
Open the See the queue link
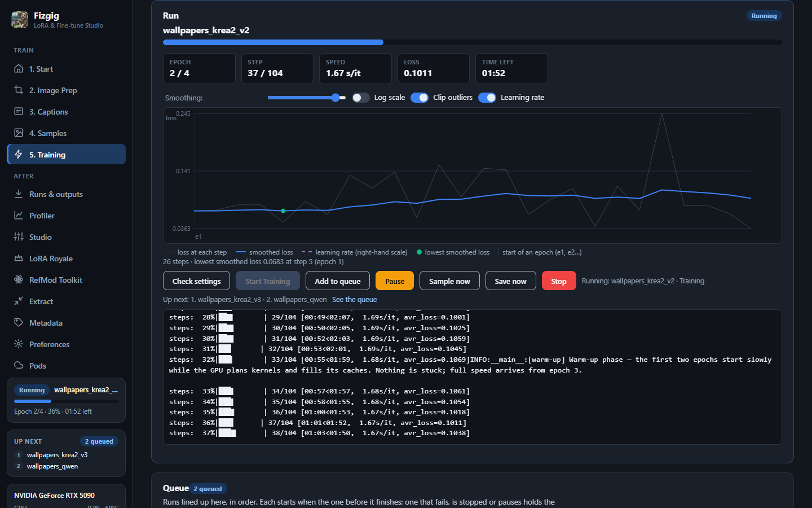click(355, 300)
